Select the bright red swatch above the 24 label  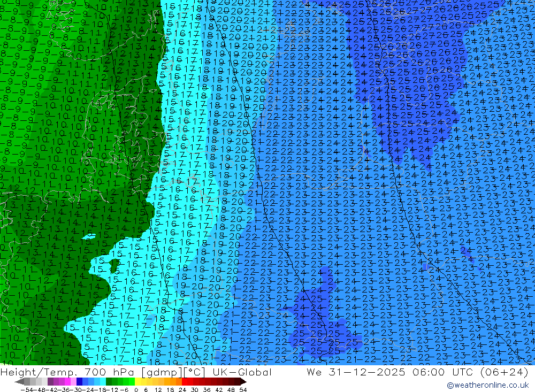tap(185, 382)
